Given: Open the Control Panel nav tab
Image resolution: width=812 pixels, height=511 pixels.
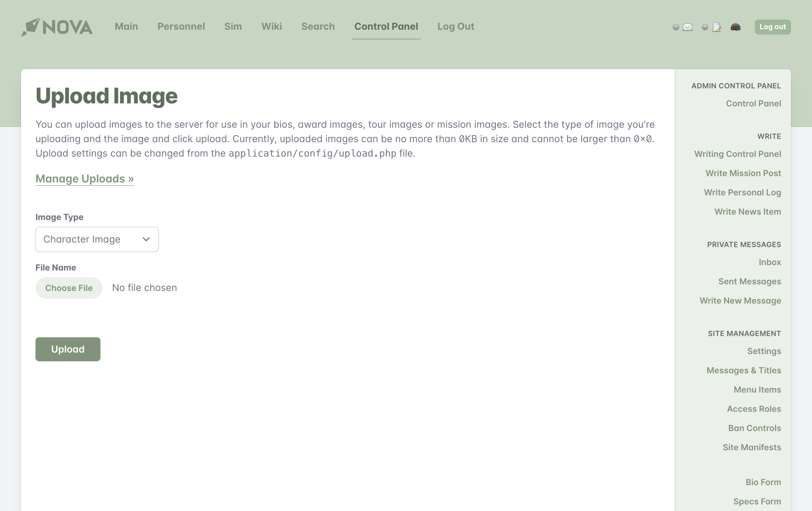Looking at the screenshot, I should coord(386,26).
